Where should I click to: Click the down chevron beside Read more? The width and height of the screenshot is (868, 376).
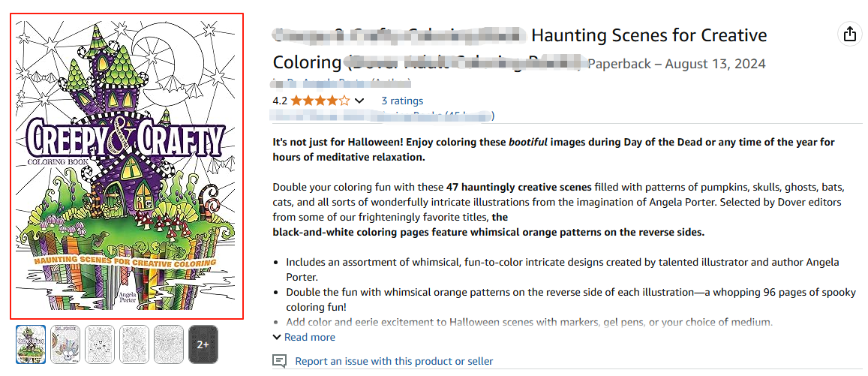[277, 338]
